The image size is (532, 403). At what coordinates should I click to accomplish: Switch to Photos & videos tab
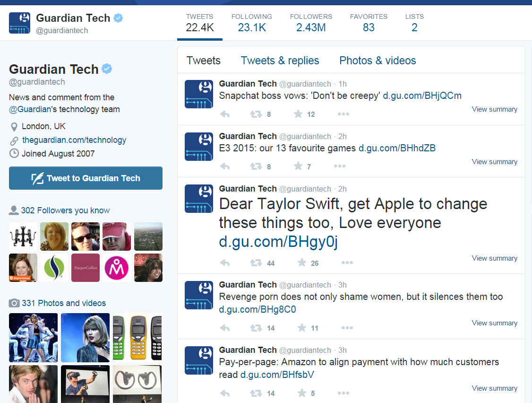pyautogui.click(x=378, y=61)
